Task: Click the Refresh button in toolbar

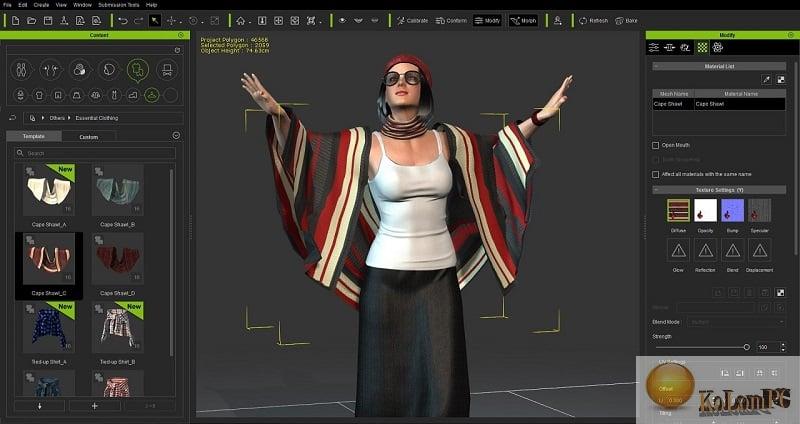Action: 593,21
